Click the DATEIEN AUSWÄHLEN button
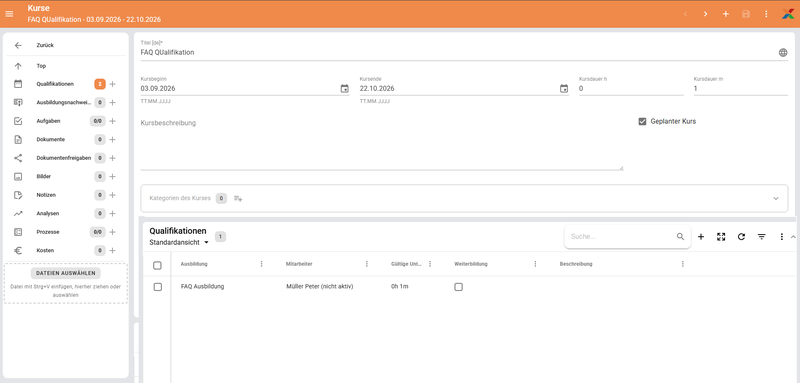This screenshot has height=383, width=800. click(66, 273)
